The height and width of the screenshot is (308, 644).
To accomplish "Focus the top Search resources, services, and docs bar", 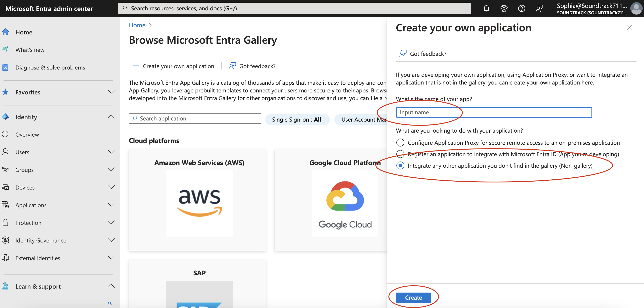I will click(x=294, y=9).
